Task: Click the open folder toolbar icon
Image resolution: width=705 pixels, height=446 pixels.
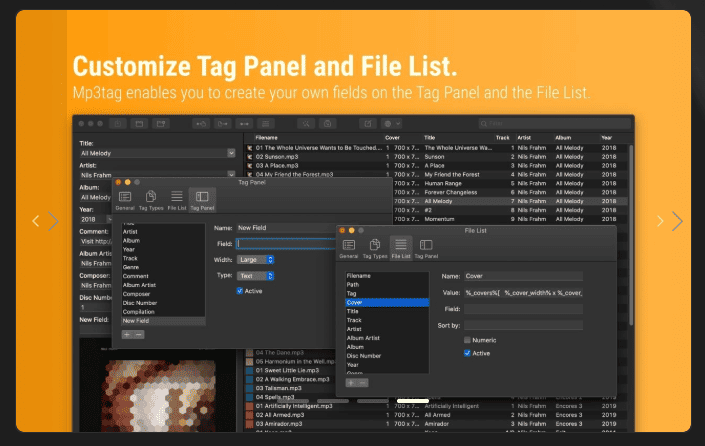Action: (x=139, y=124)
